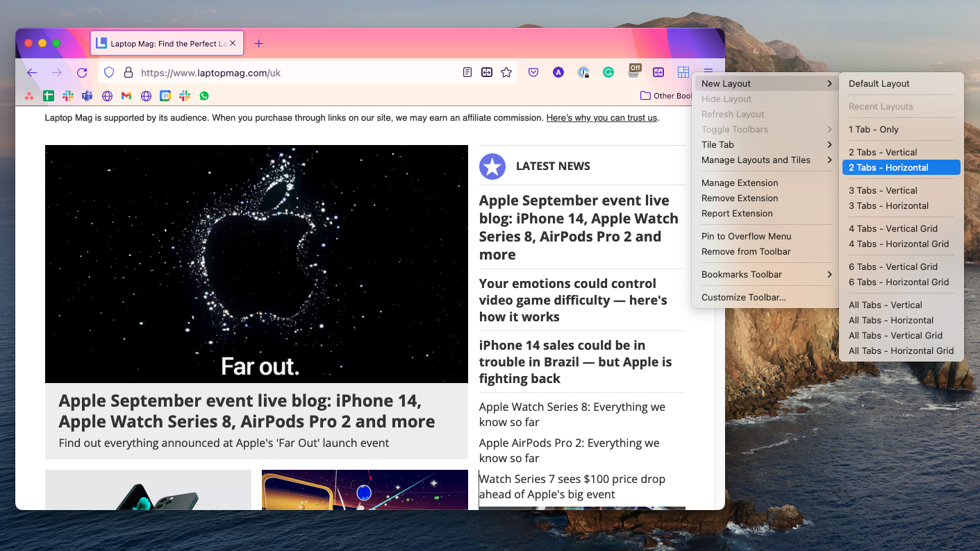Open Watch Series 7 price drop article
Image resolution: width=980 pixels, height=551 pixels.
click(572, 486)
